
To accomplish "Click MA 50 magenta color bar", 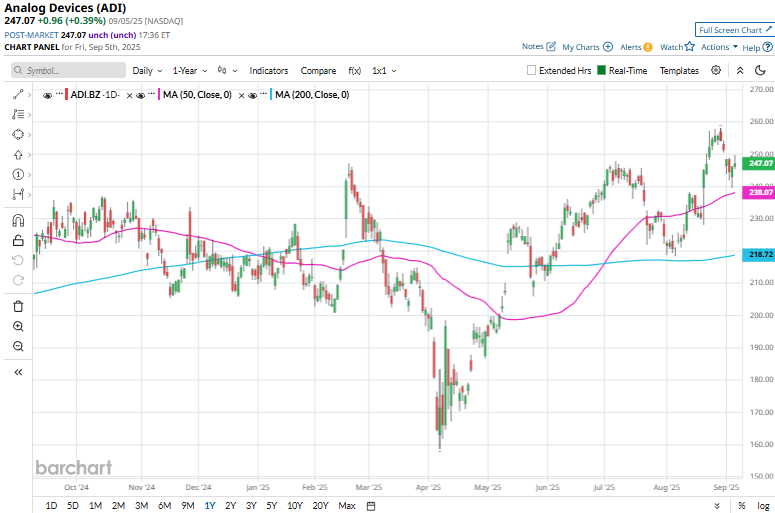I will pos(159,94).
